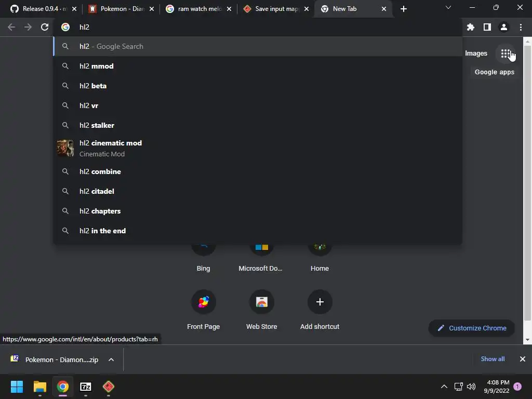Open a new tab with the plus button

point(403,9)
